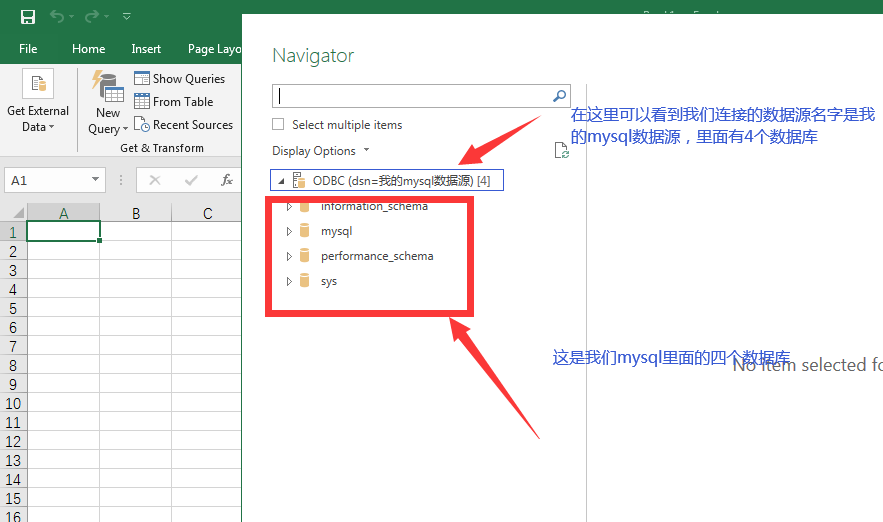
Task: Enable Select multiple items checkbox
Action: tap(278, 124)
